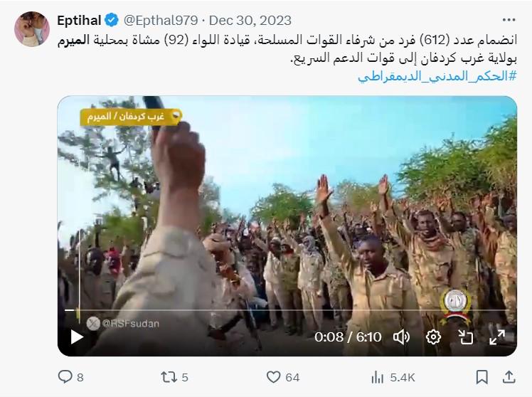Viewport: 532px width, 397px height.
Task: Click the Eptihal display name
Action: coord(79,21)
